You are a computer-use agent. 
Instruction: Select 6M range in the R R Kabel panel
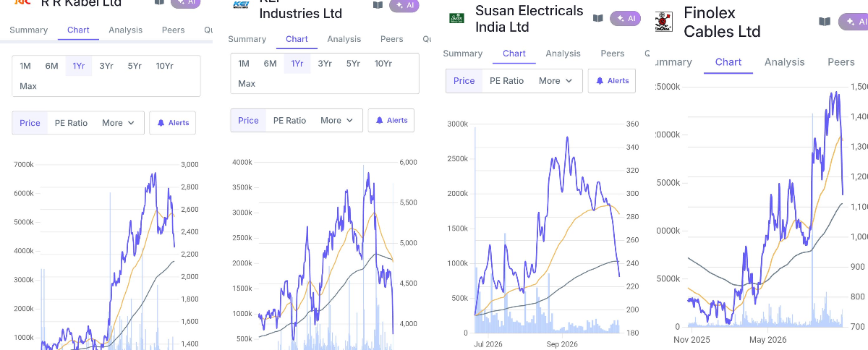[51, 66]
